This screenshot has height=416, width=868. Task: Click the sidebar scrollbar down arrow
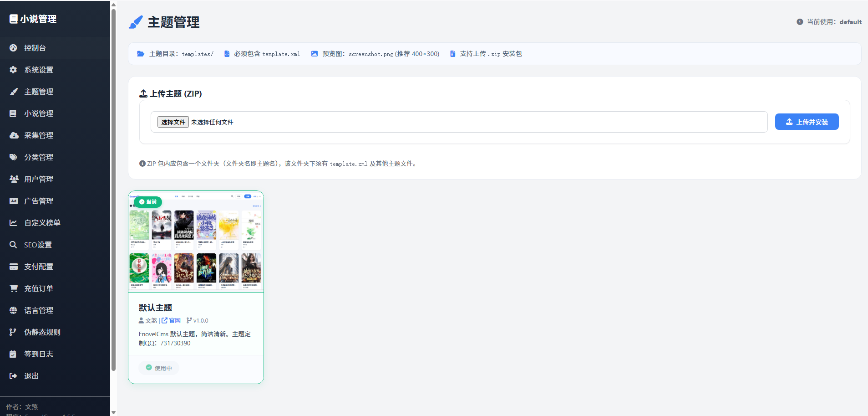(x=113, y=412)
